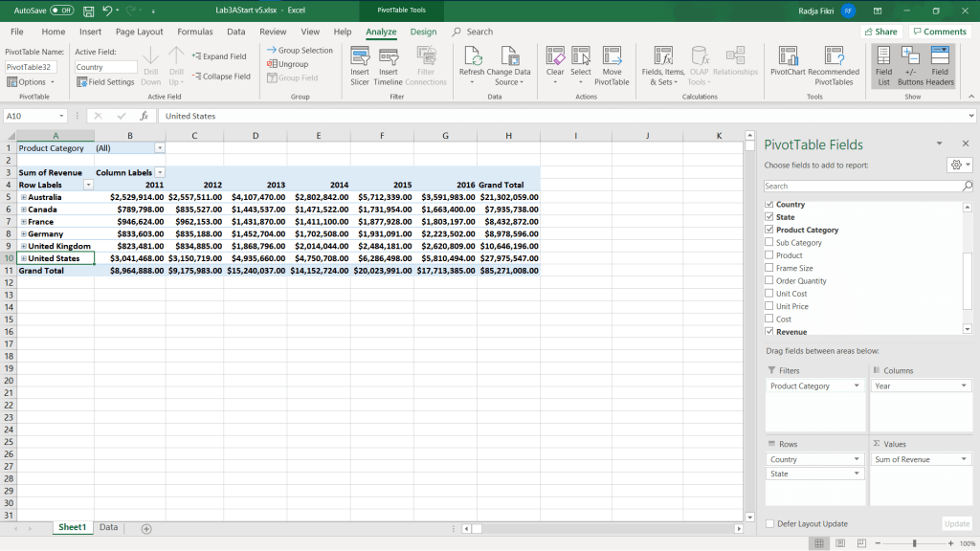Open the Row Labels filter dropdown
Image resolution: width=980 pixels, height=551 pixels.
88,185
